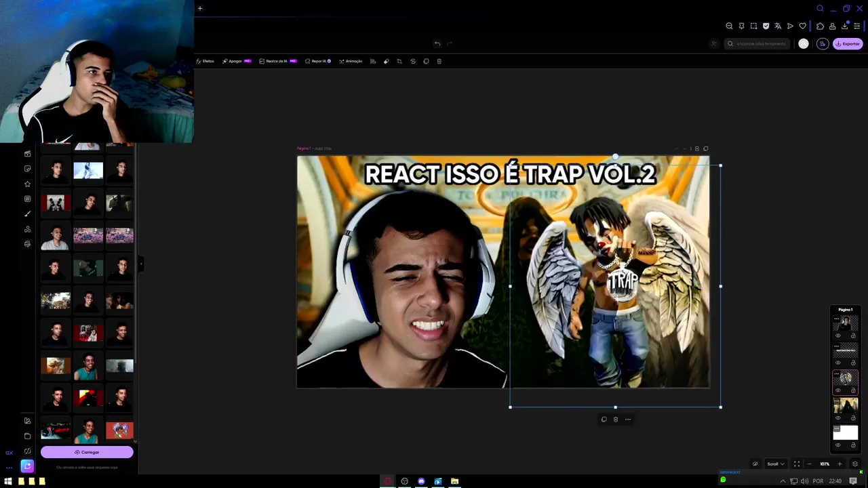Click the duplicate page icon above the canvas

(705, 148)
